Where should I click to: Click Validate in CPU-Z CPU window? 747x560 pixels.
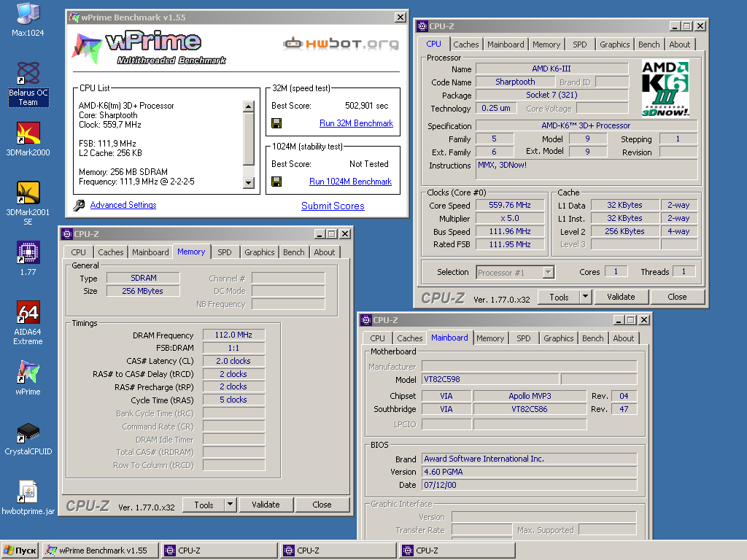click(x=621, y=297)
